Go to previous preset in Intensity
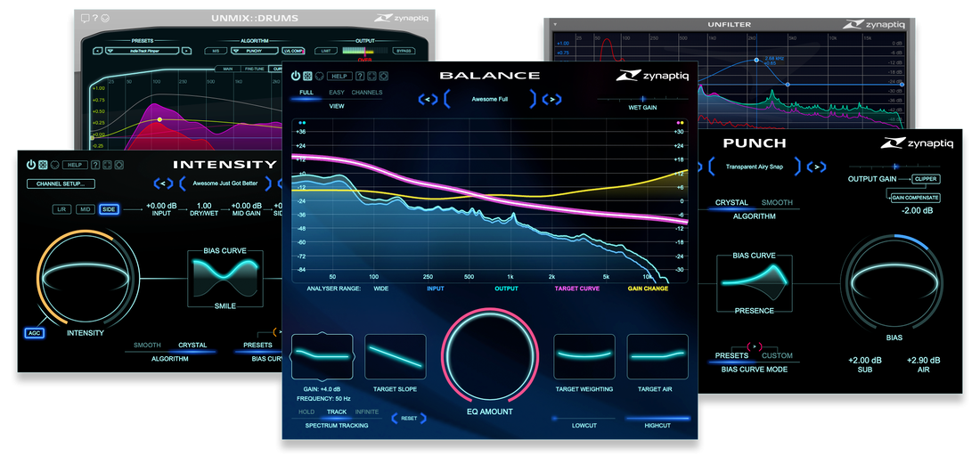The height and width of the screenshot is (464, 980). click(x=164, y=183)
